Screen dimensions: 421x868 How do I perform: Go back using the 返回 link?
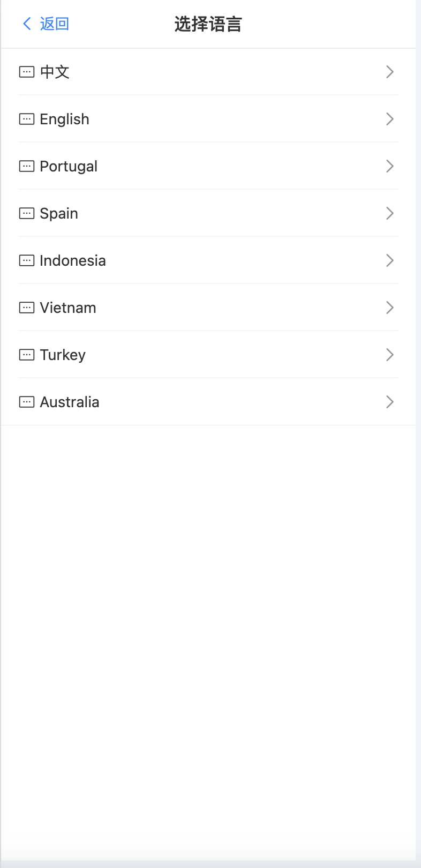[54, 24]
